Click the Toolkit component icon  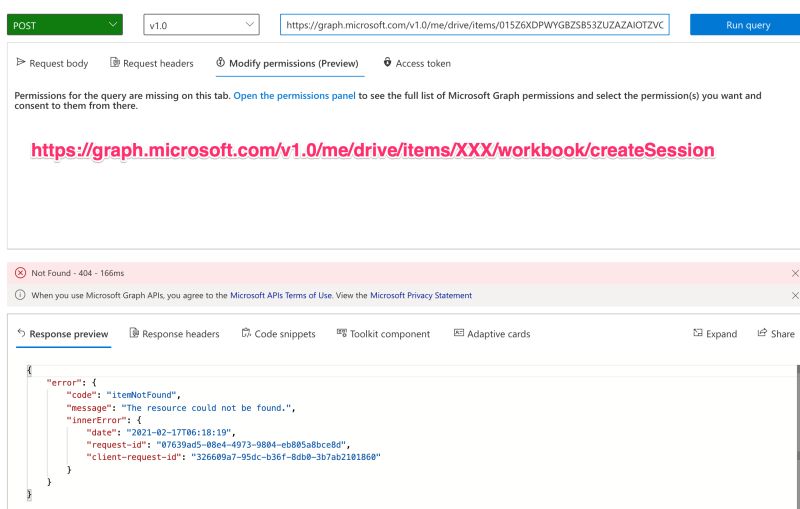(341, 333)
